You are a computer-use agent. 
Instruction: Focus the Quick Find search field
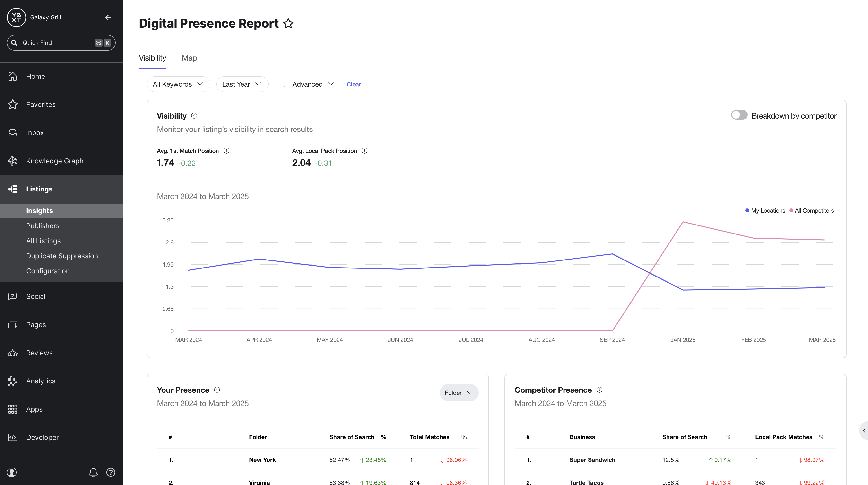pyautogui.click(x=61, y=43)
